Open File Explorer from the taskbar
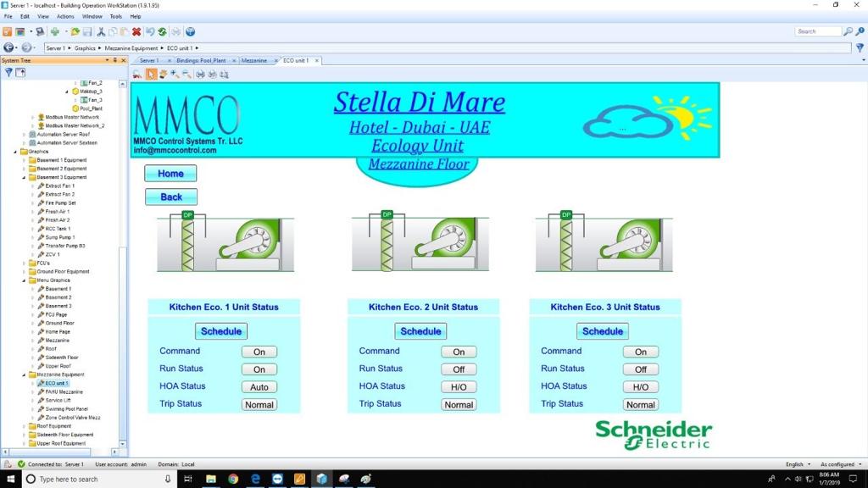Screen dimensions: 868x488 (x=211, y=480)
